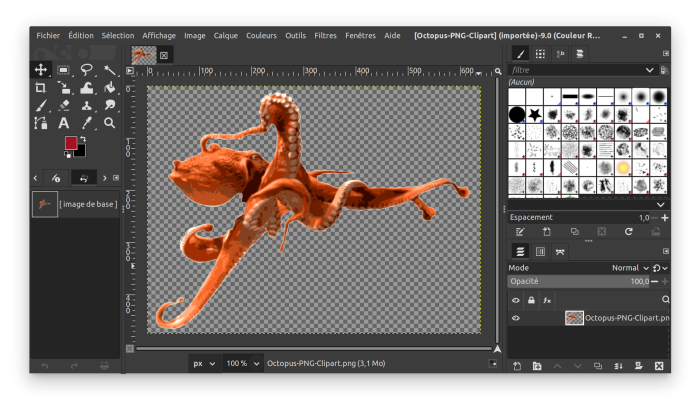Refresh the brushes list

[629, 231]
